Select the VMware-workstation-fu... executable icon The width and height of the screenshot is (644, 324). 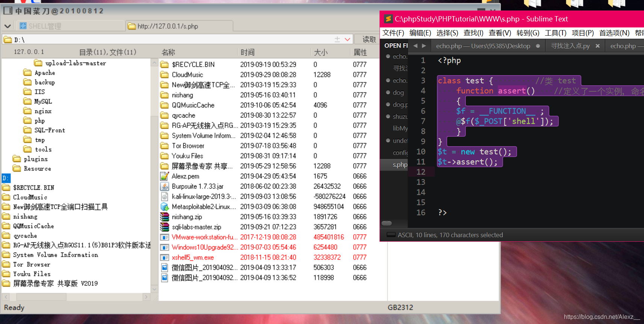[164, 237]
